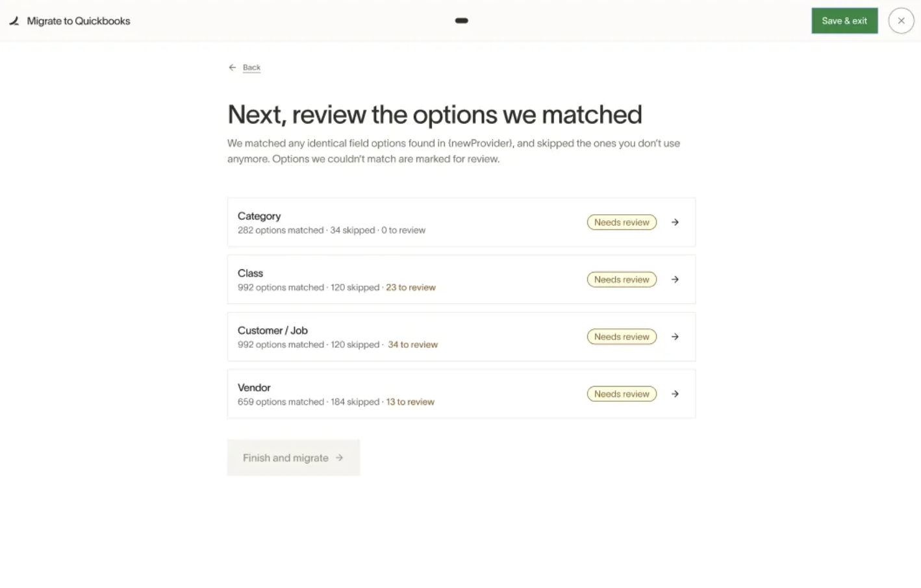Click the progress indicator pill in header

[462, 21]
